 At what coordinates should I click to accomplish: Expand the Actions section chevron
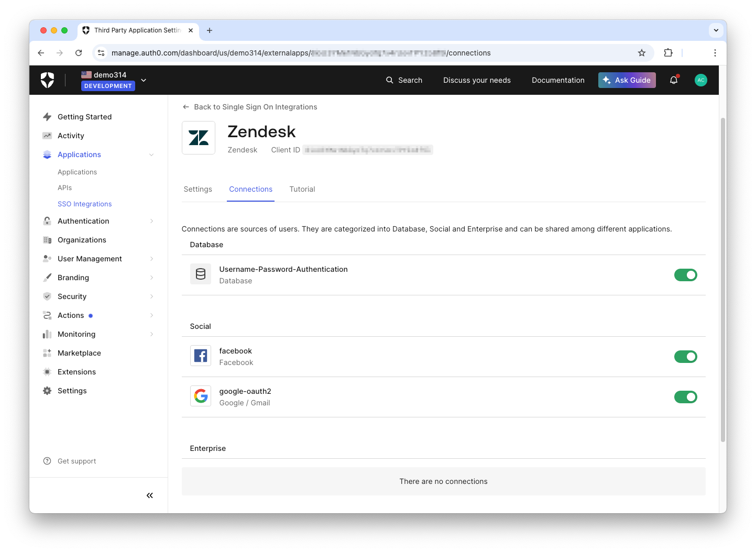(x=151, y=315)
